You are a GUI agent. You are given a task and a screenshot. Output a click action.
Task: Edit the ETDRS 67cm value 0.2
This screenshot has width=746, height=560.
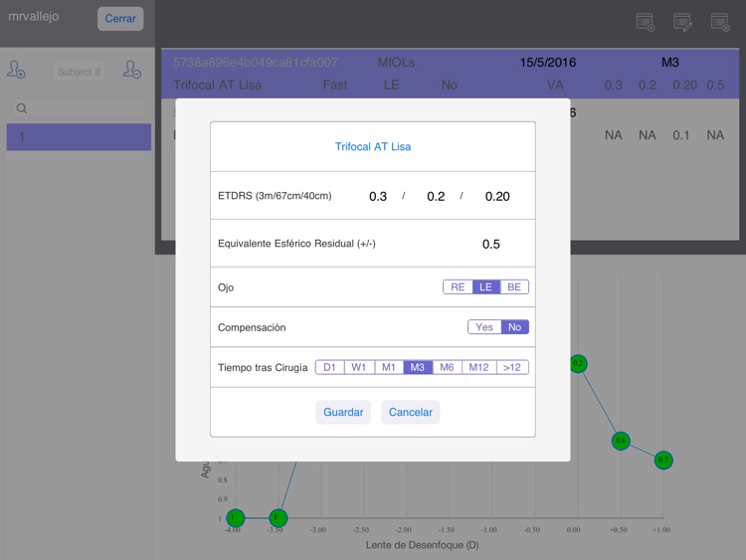[x=436, y=196]
